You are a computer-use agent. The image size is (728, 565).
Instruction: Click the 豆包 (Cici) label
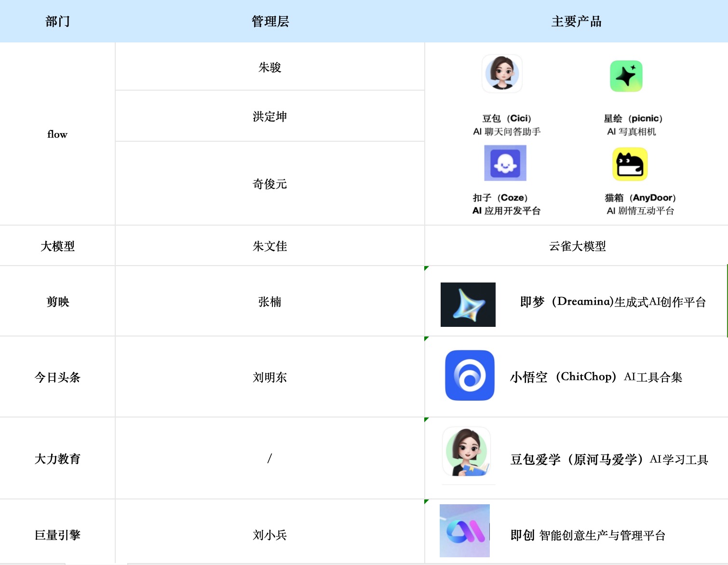(x=507, y=118)
